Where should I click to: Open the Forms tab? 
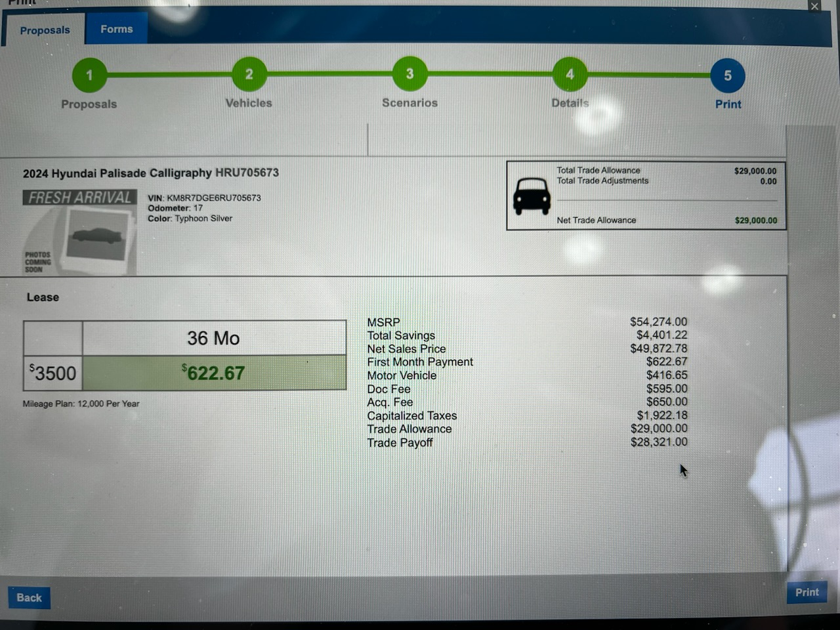pyautogui.click(x=117, y=29)
